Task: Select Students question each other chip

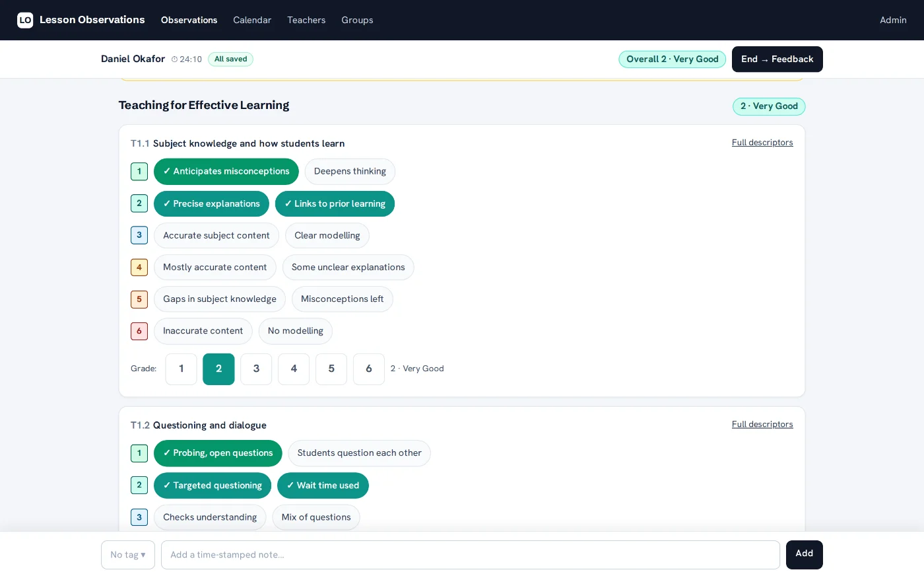Action: coord(360,453)
